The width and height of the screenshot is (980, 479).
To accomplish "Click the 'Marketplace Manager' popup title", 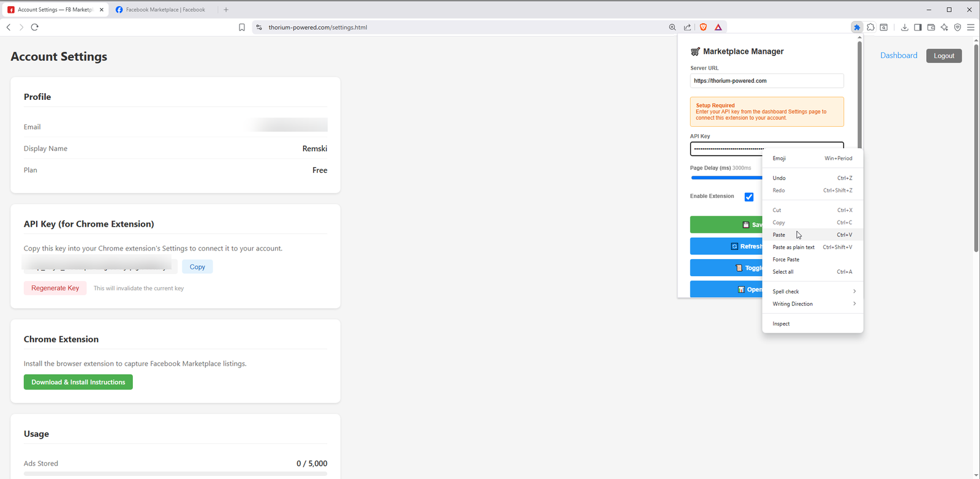I will 744,51.
